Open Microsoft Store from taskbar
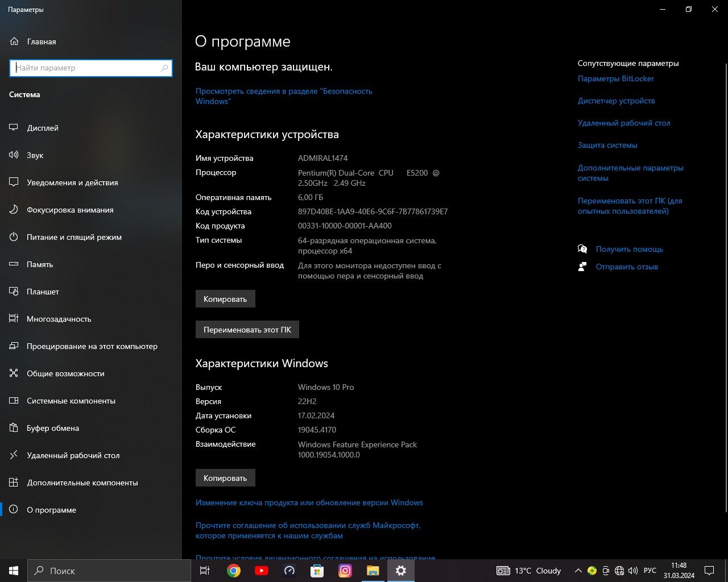This screenshot has height=582, width=728. coord(317,571)
